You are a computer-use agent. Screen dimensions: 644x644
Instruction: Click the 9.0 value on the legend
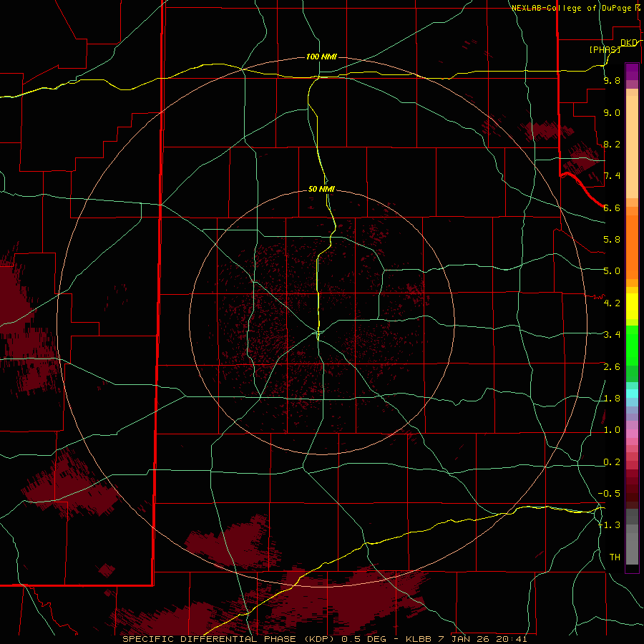point(612,112)
